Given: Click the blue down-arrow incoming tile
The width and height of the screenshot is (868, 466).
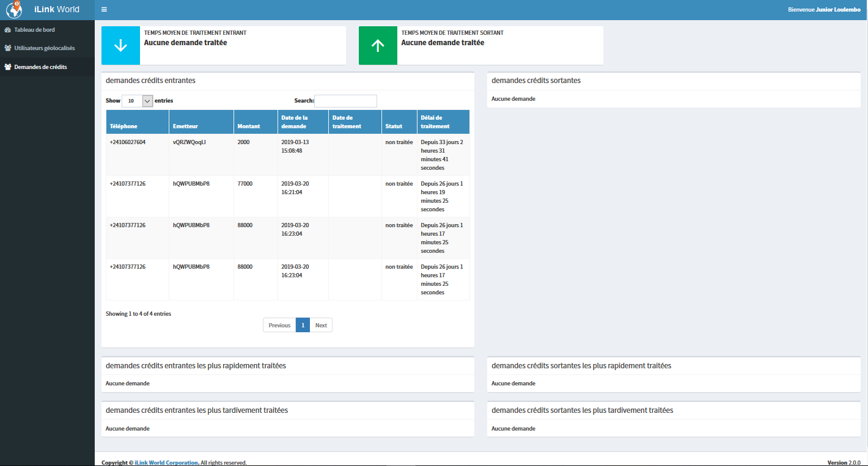Looking at the screenshot, I should (x=120, y=45).
